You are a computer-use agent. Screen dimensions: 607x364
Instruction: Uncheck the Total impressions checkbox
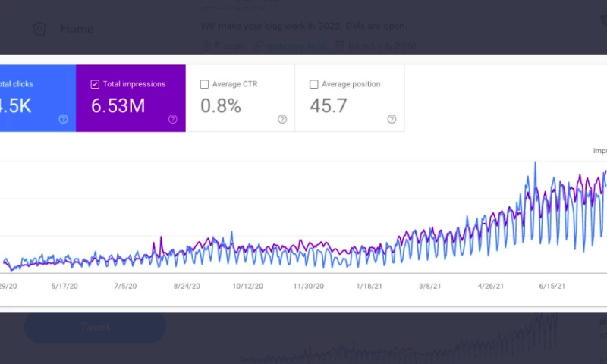click(x=95, y=84)
